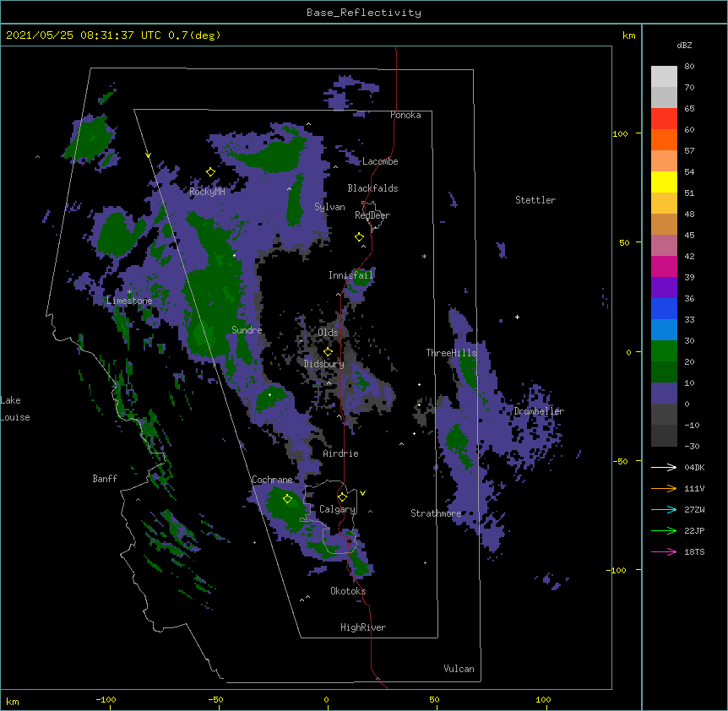The width and height of the screenshot is (728, 711).
Task: Click the Lacombe label
Action: tap(380, 161)
